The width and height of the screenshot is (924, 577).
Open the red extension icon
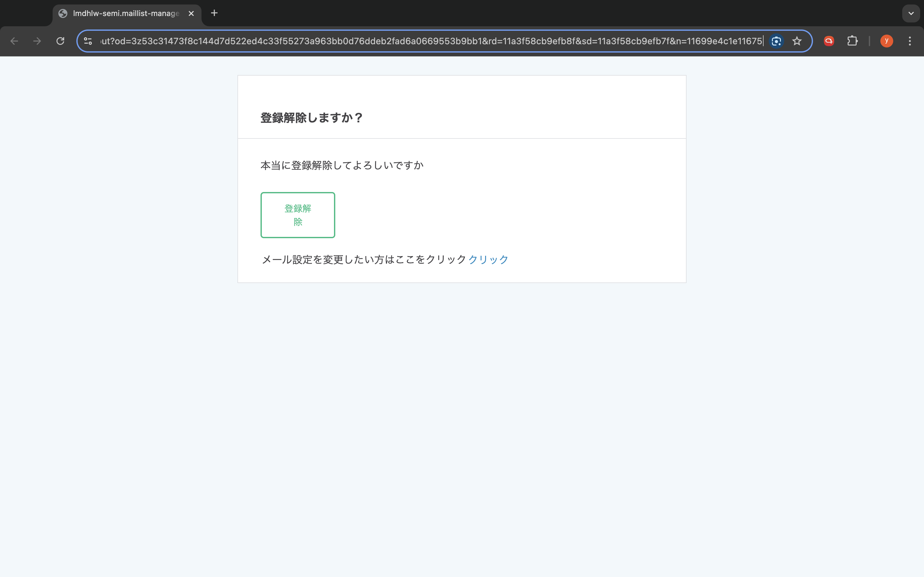[x=828, y=41]
